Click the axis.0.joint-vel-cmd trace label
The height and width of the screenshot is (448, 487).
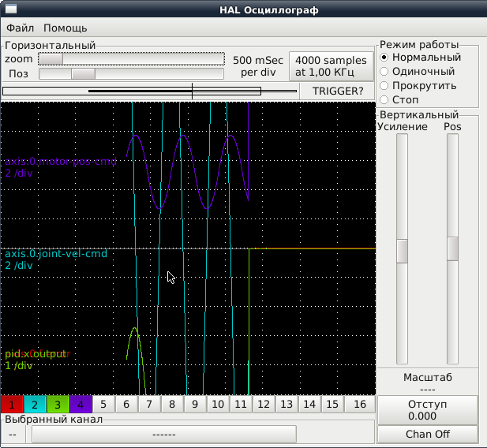(56, 254)
